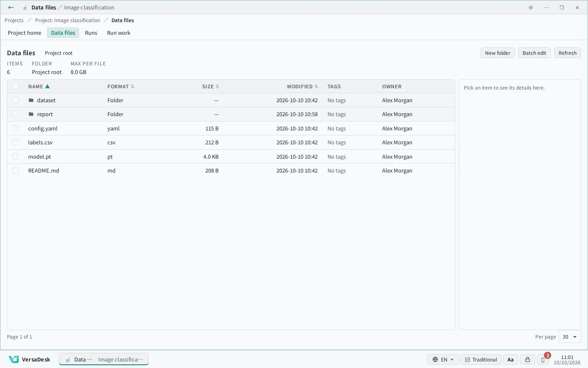Open notifications icon with badge 3
This screenshot has height=368, width=588.
543,359
